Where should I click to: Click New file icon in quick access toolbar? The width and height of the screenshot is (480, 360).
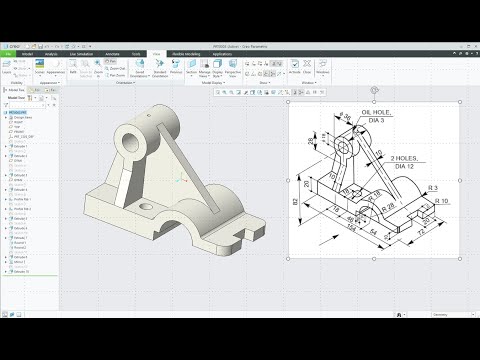(x=28, y=46)
